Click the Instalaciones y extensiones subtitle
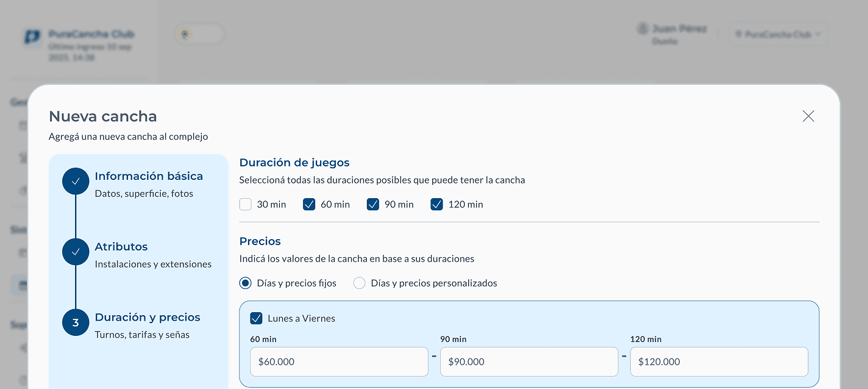868x389 pixels. click(x=153, y=264)
